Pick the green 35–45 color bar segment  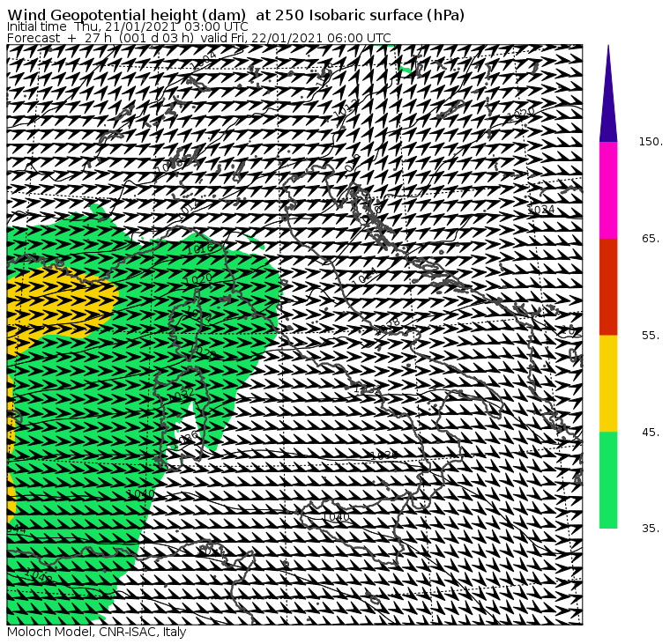pyautogui.click(x=608, y=480)
